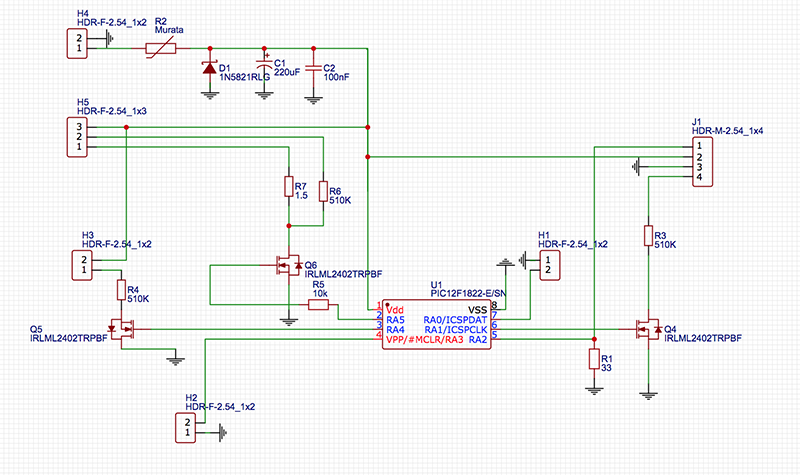This screenshot has height=475, width=800.
Task: Select the Q6 MOSFET transistor symbol
Action: [290, 267]
